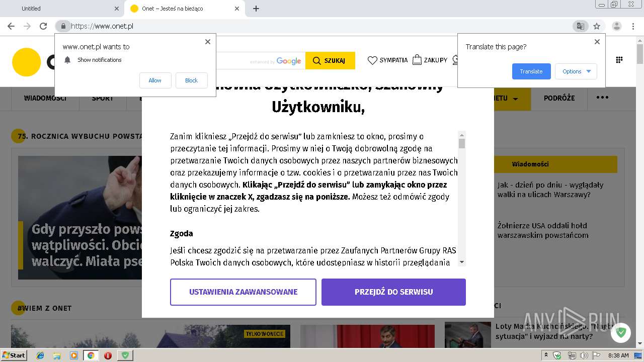The height and width of the screenshot is (362, 644).
Task: Click the Chrome taskbar button
Action: tap(91, 355)
